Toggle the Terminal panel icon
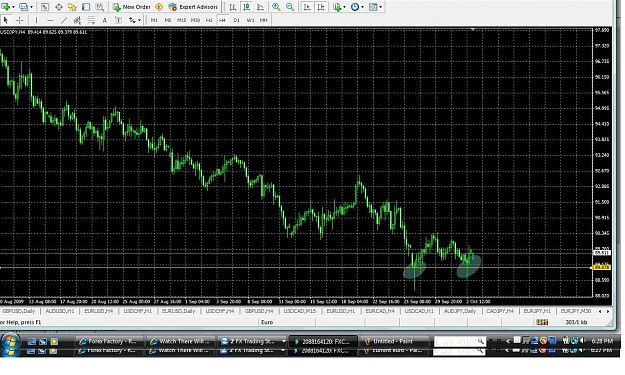 pos(86,7)
